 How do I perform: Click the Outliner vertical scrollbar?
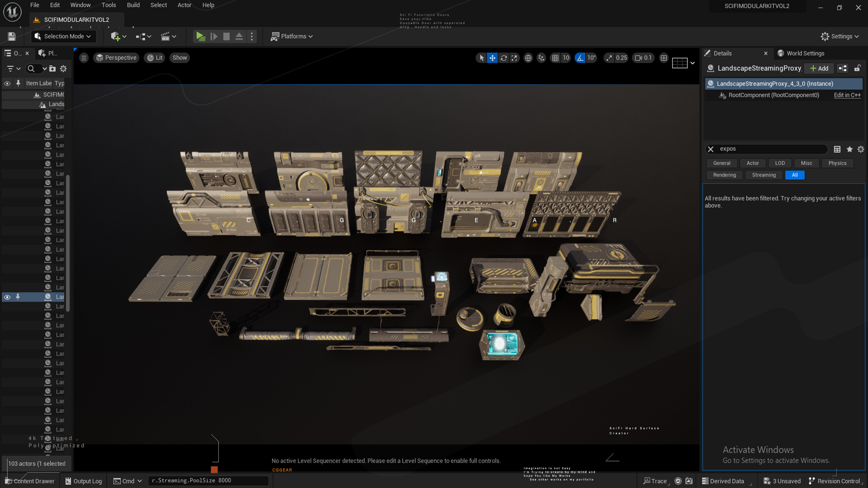coord(68,242)
